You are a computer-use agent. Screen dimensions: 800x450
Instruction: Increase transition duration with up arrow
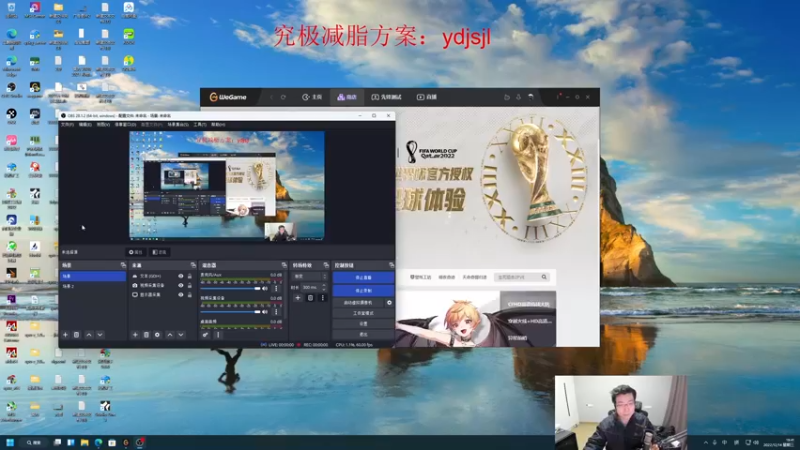click(x=324, y=285)
